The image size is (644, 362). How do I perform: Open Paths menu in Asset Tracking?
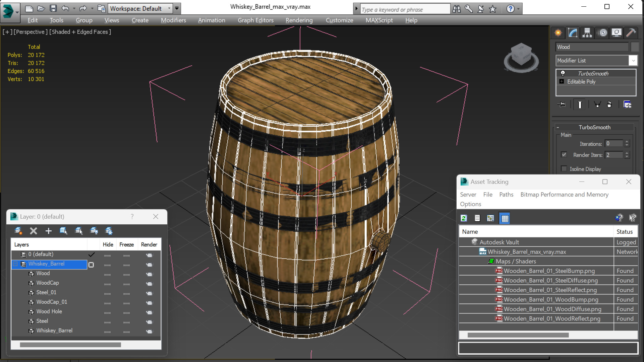(506, 195)
